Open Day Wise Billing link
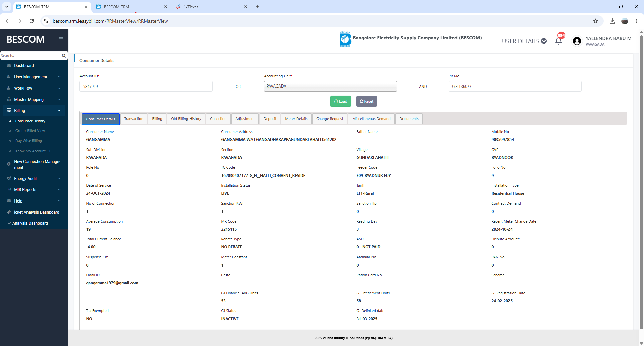 tap(29, 141)
